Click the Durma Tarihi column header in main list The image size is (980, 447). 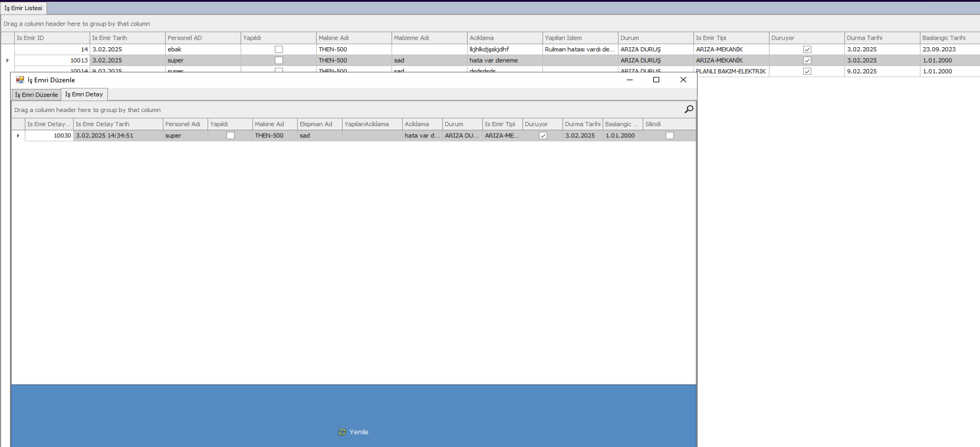coord(881,38)
